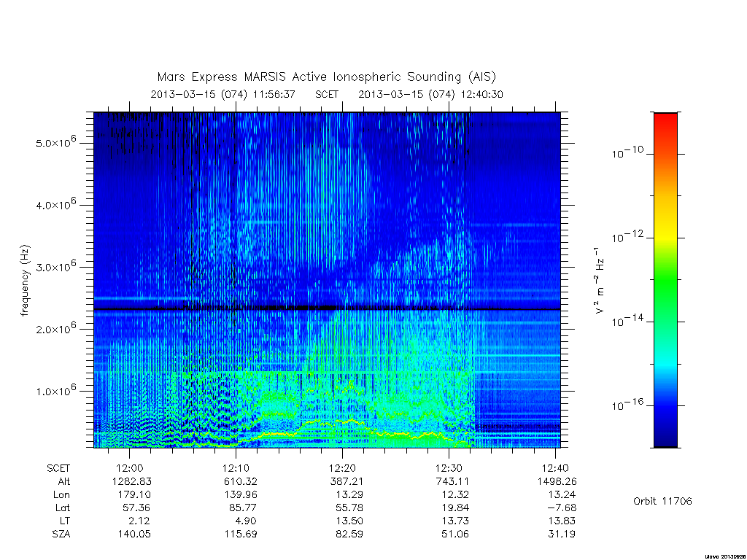747x560 pixels.
Task: Click the 'Orbit 11706' label
Action: [x=662, y=501]
